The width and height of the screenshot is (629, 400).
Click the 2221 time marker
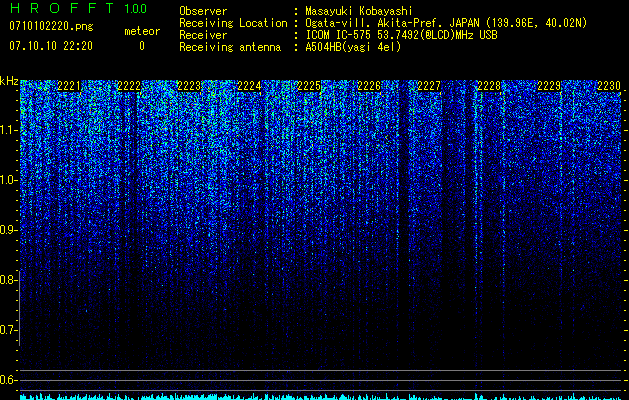(x=69, y=86)
